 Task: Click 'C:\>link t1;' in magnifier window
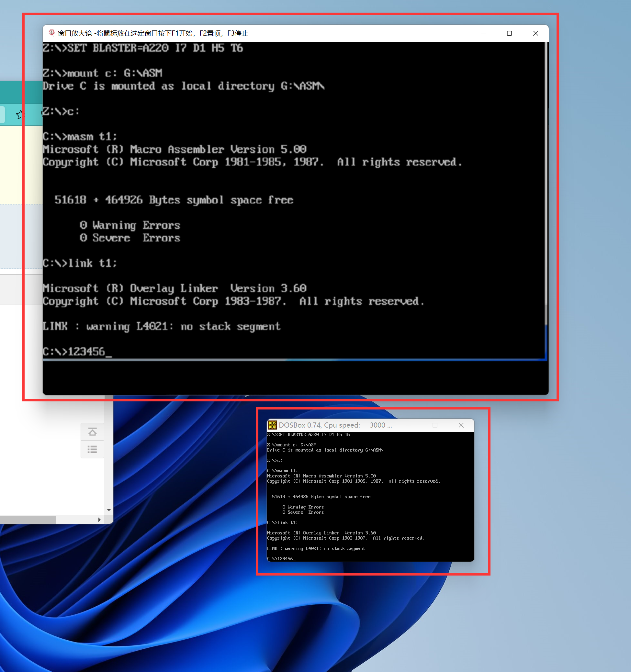pyautogui.click(x=80, y=263)
